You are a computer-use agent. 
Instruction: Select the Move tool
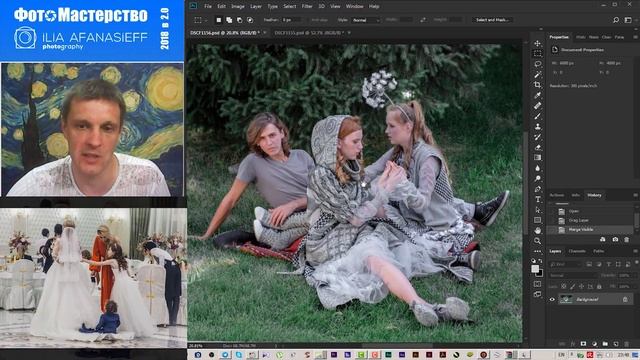[538, 43]
